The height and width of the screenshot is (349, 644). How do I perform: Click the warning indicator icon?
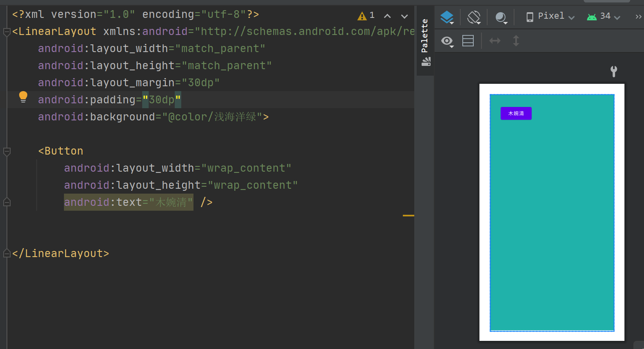click(362, 16)
